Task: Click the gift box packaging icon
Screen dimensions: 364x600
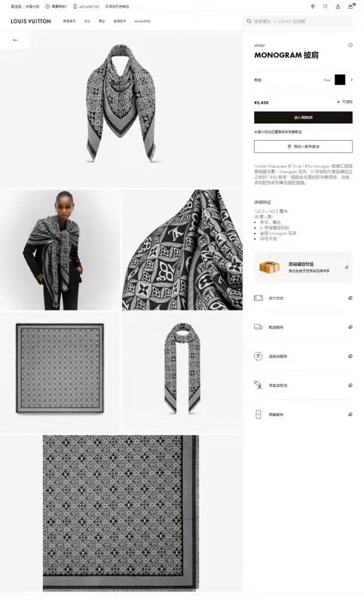Action: coord(269,267)
